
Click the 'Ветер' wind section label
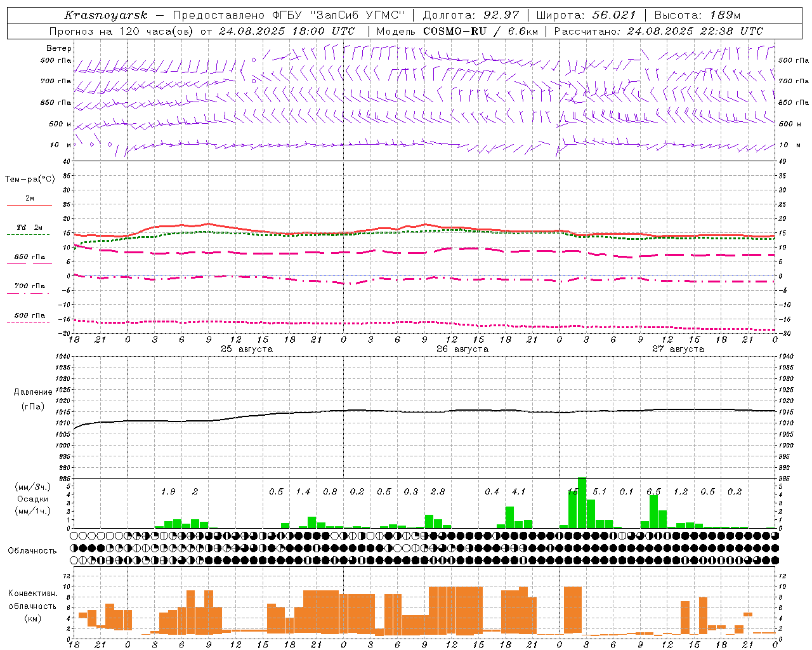click(x=59, y=48)
